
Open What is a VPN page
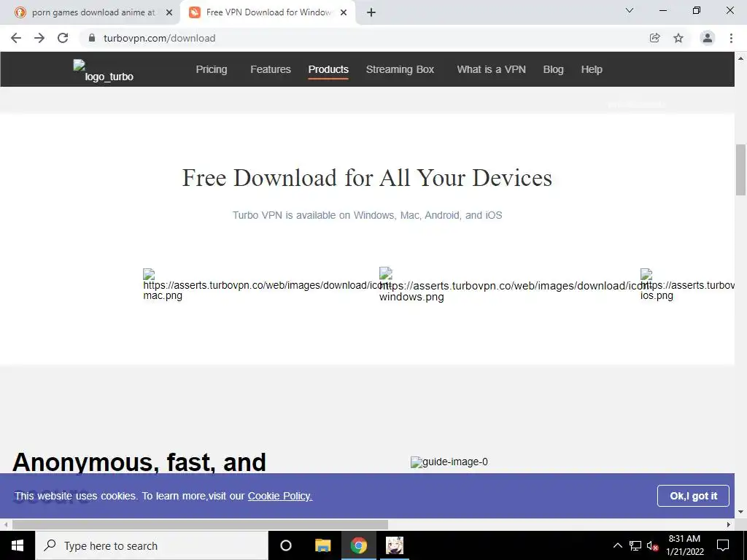coord(491,69)
